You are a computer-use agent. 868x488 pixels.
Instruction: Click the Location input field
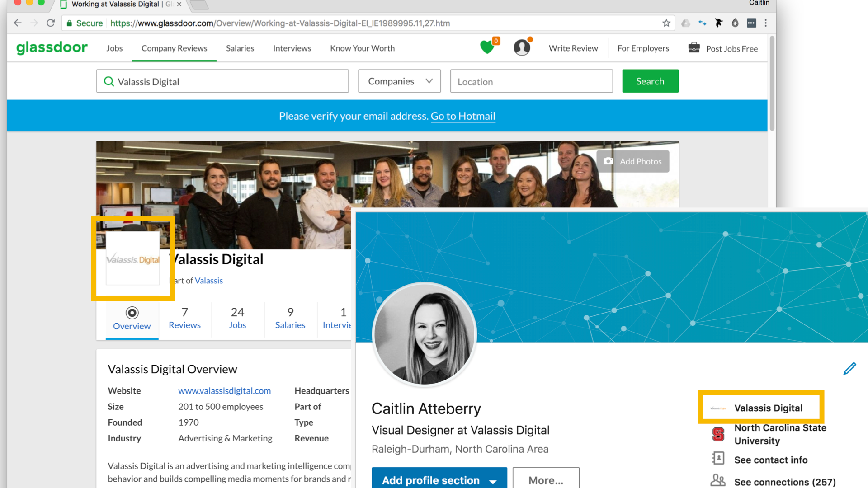(532, 81)
